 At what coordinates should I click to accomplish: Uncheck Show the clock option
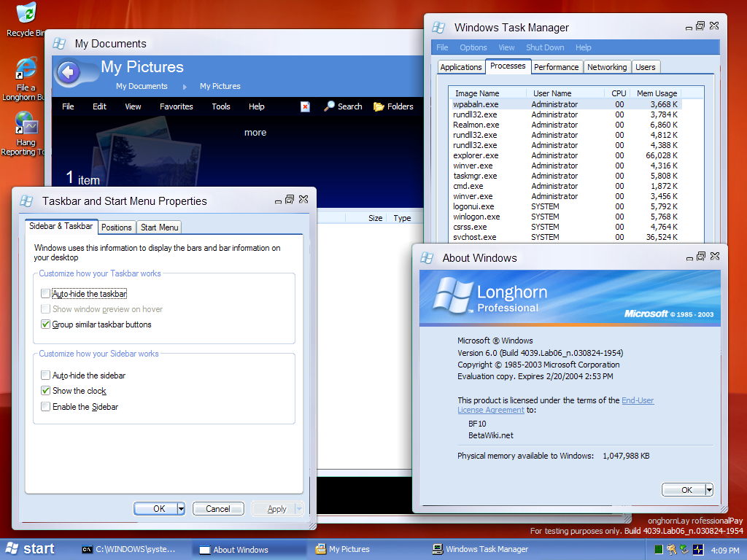tap(46, 391)
